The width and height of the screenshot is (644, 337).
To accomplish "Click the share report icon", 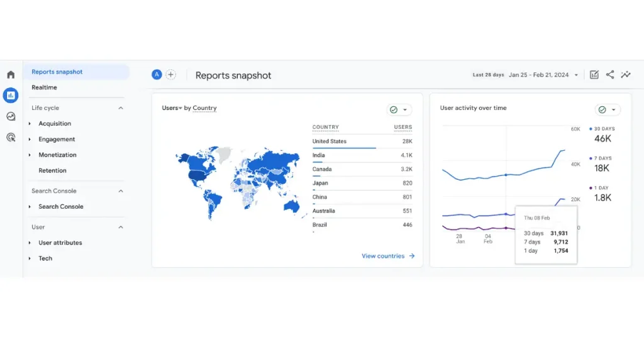I will 610,75.
